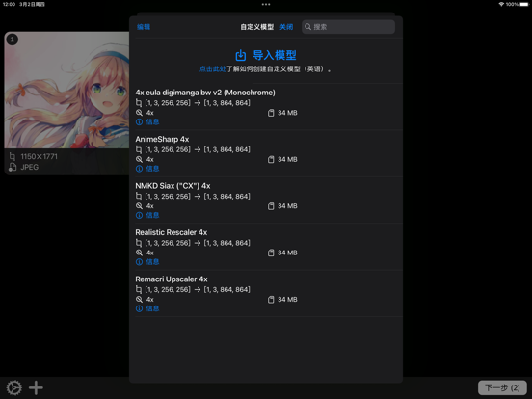Select the AnimeSharp 4x model
532x399 pixels.
pos(266,153)
